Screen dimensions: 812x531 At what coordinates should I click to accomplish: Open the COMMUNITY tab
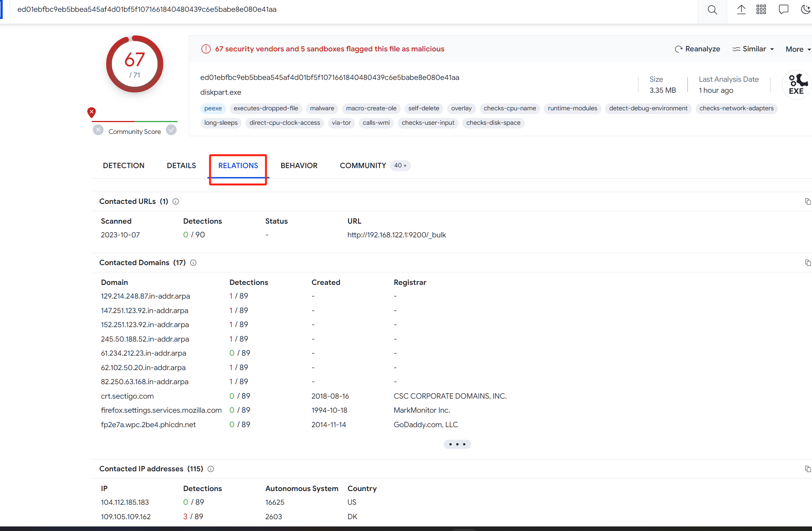pyautogui.click(x=363, y=165)
